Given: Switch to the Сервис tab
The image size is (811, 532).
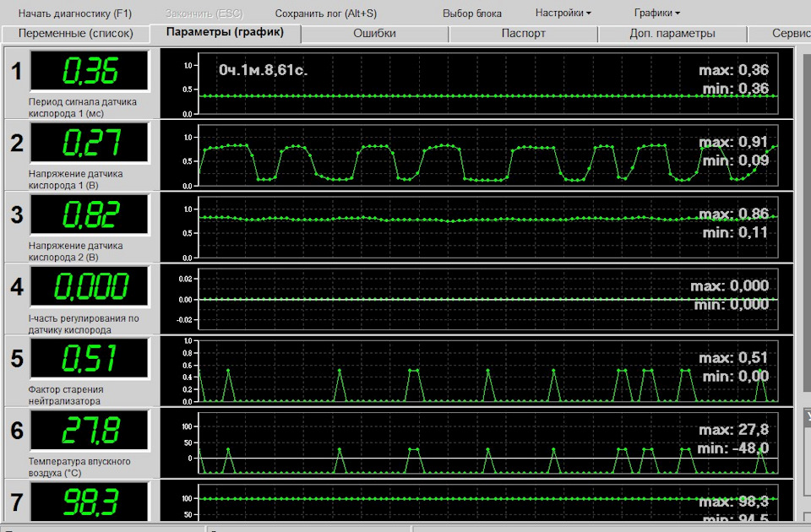Looking at the screenshot, I should [x=790, y=34].
